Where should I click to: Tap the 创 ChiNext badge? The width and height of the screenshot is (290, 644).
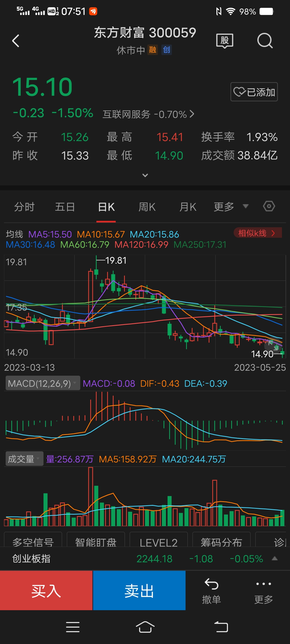point(166,50)
